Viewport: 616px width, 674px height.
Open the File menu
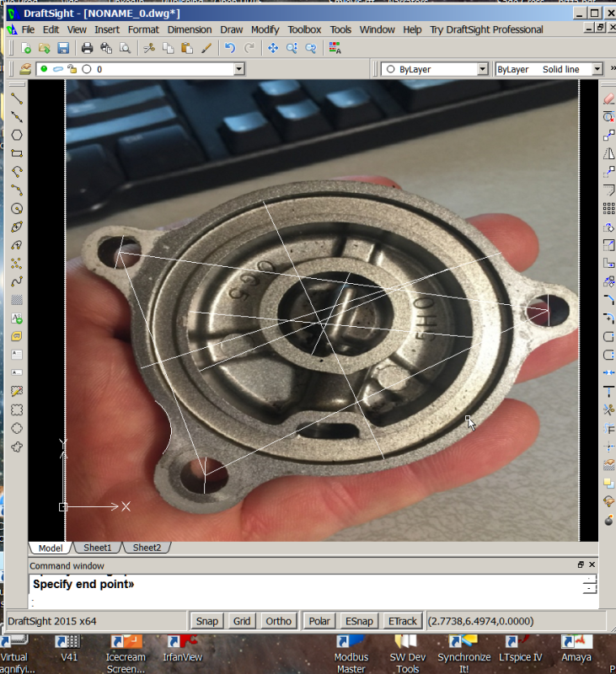click(x=28, y=29)
